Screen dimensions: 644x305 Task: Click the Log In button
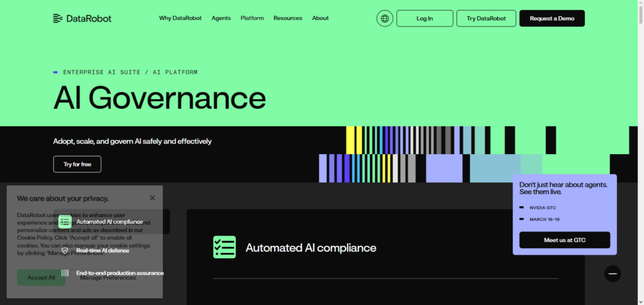pos(425,18)
